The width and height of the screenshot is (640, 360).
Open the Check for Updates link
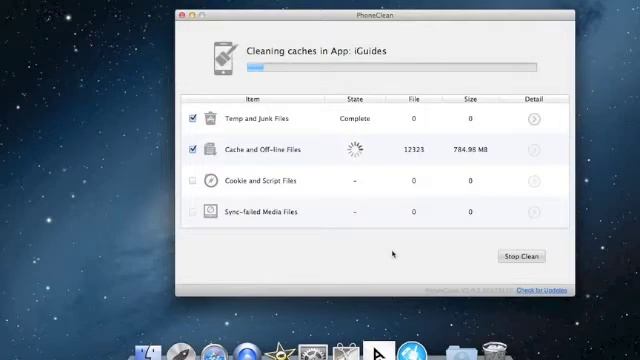coord(542,290)
